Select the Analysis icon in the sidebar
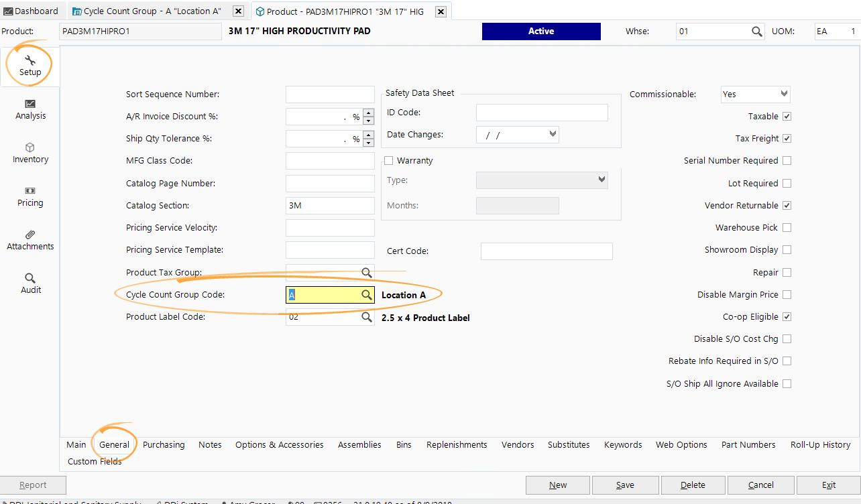The width and height of the screenshot is (861, 504). 30,109
